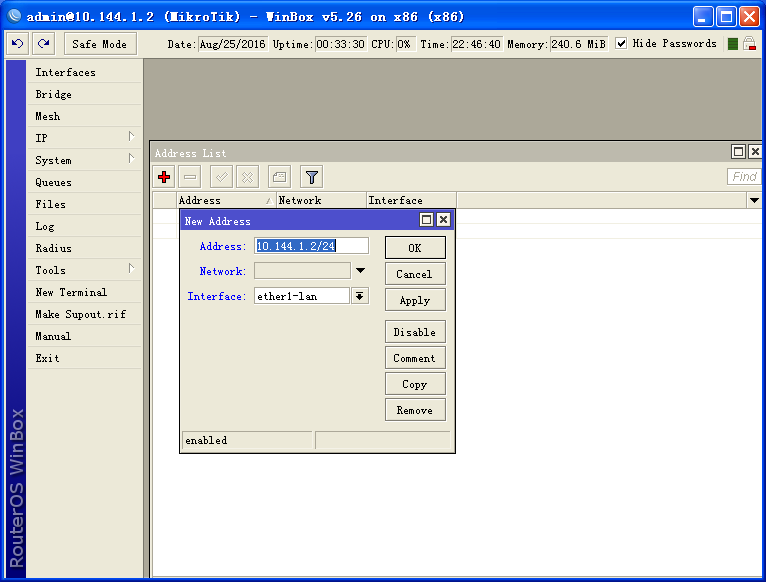Viewport: 766px width, 582px height.
Task: Open the Files menu
Action: pos(84,204)
